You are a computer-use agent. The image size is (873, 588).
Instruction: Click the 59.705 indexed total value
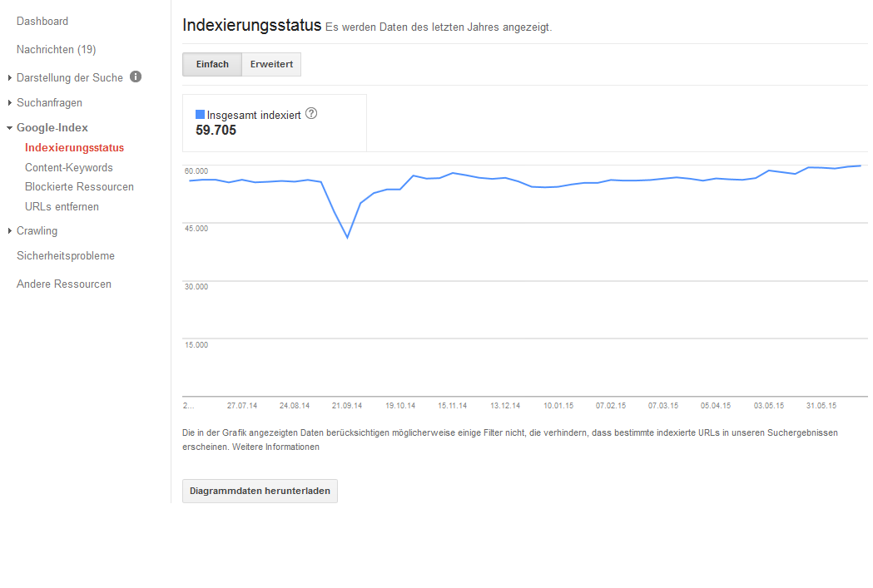coord(216,131)
